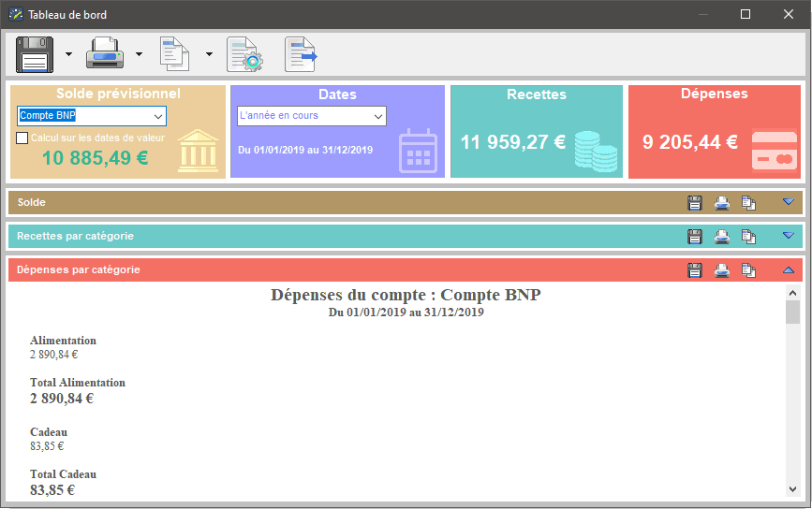This screenshot has width=812, height=509.
Task: Open the L'année en cours period dropdown
Action: 377,116
